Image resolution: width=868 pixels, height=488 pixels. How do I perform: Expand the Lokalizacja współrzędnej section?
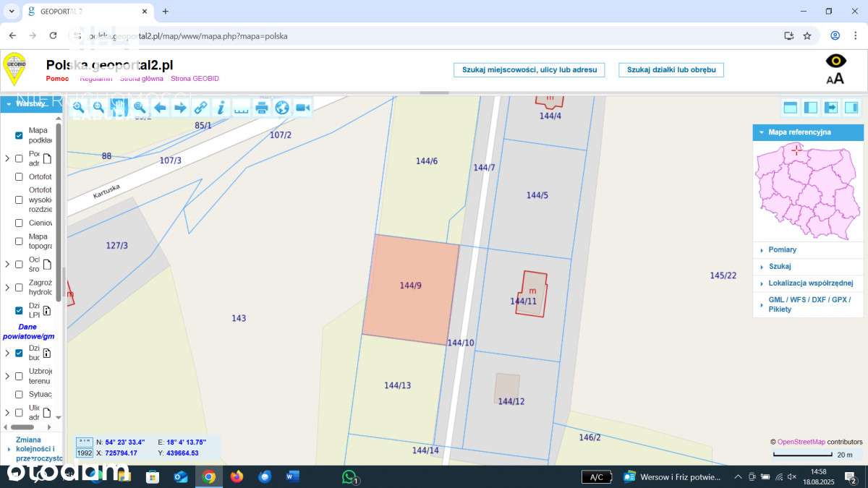coord(808,283)
